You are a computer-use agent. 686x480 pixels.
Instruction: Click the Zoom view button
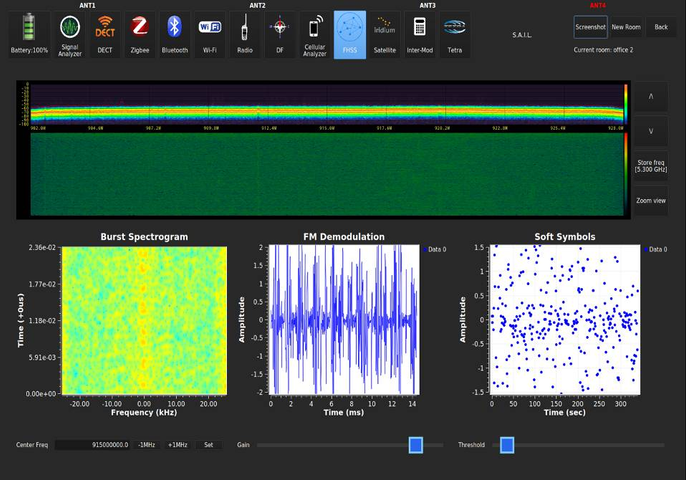[651, 200]
